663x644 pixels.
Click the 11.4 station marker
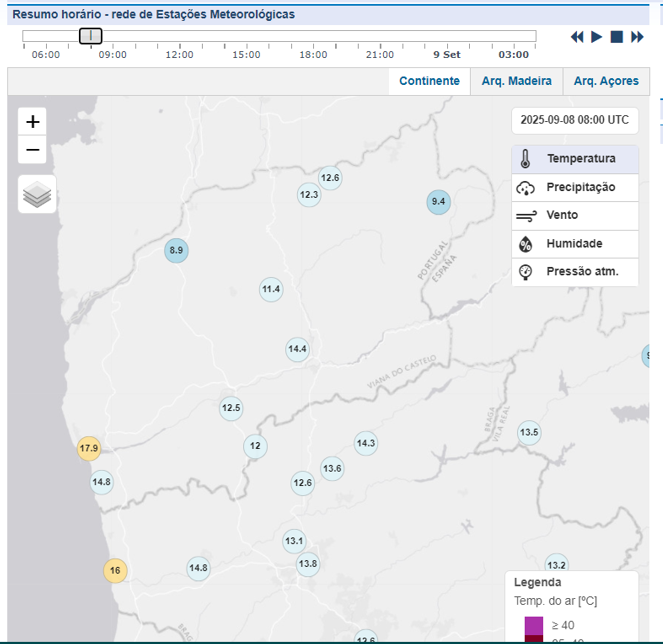click(271, 290)
